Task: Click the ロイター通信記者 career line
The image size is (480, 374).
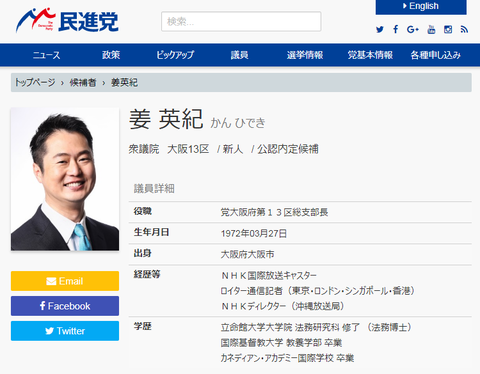Action: tap(318, 291)
